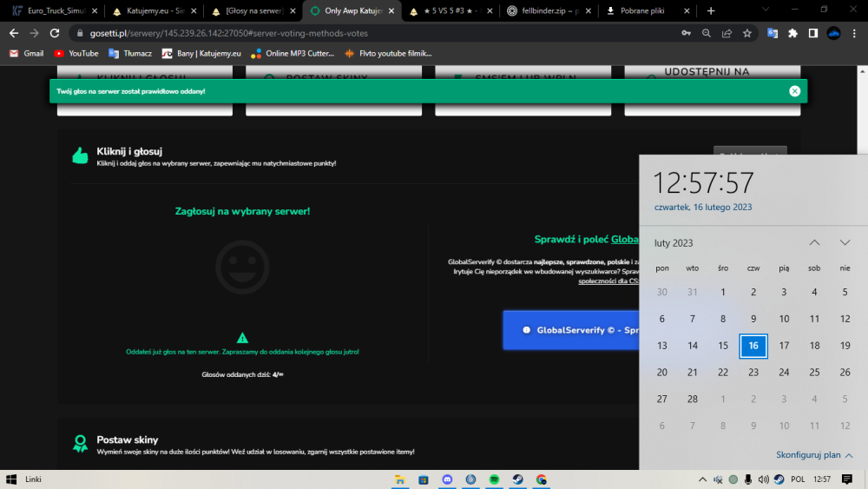
Task: Click the Postaw skiny ribbon icon
Action: point(80,444)
